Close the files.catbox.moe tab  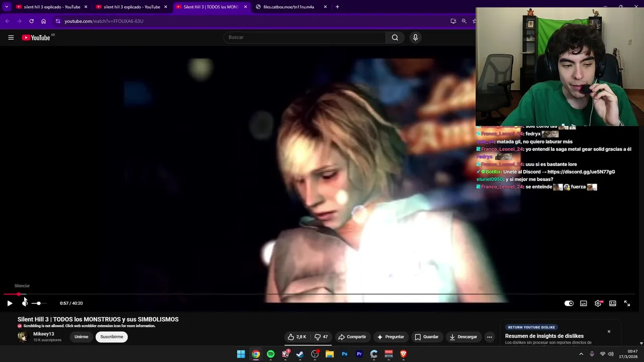(326, 7)
